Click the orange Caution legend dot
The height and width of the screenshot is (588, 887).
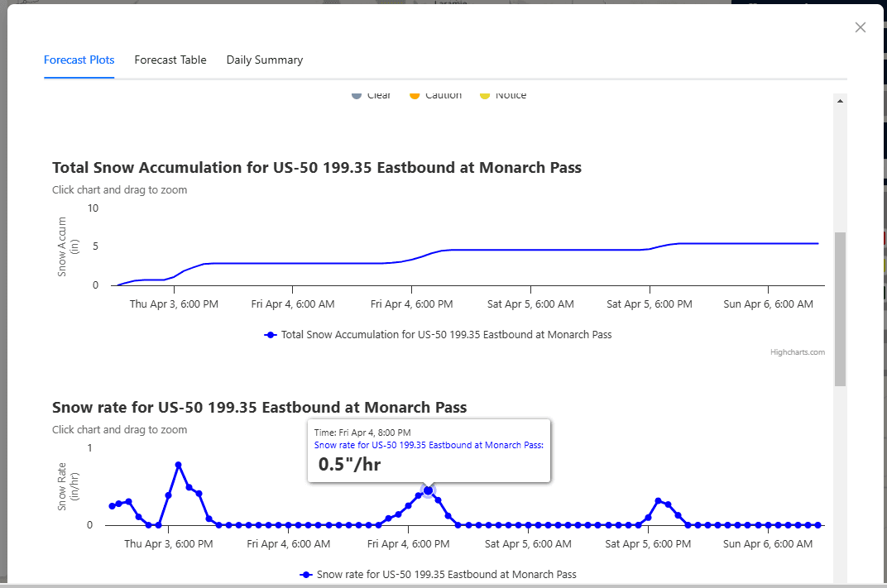click(x=415, y=95)
